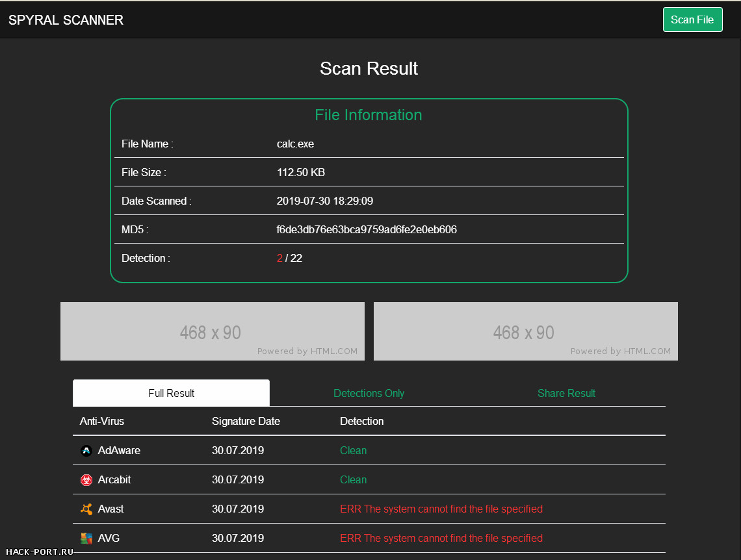Click the green Scan File button

692,20
